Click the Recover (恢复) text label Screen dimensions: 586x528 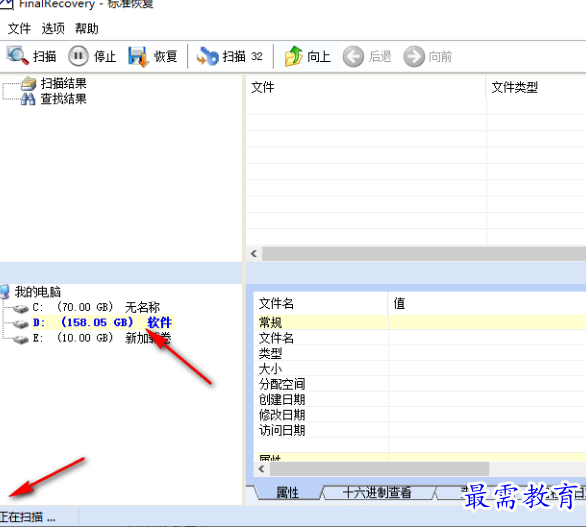coord(166,56)
